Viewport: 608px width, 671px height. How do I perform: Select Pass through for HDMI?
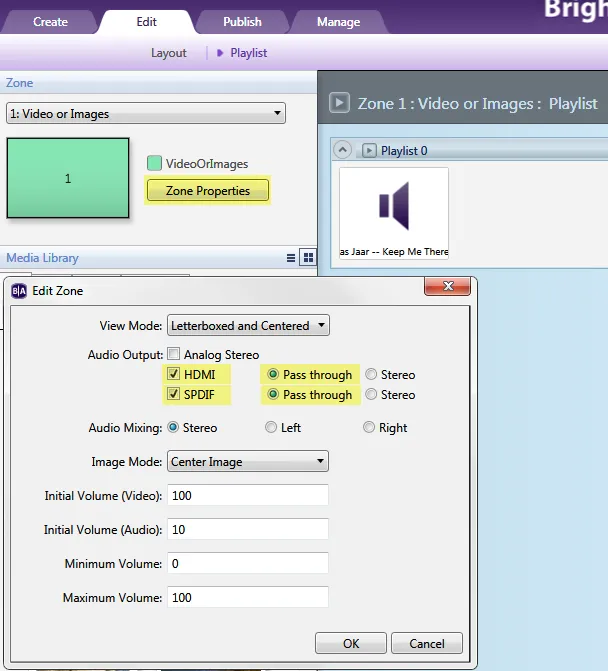tap(273, 374)
